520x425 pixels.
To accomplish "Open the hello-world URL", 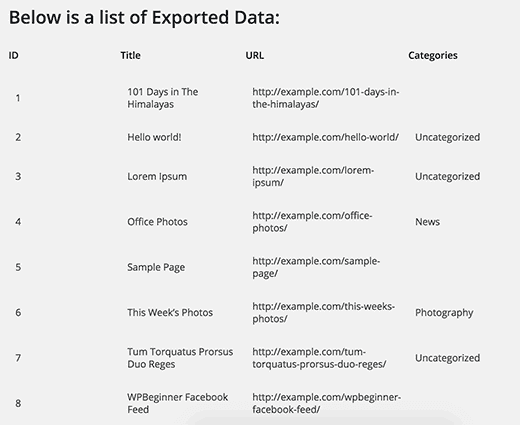I will tap(325, 137).
